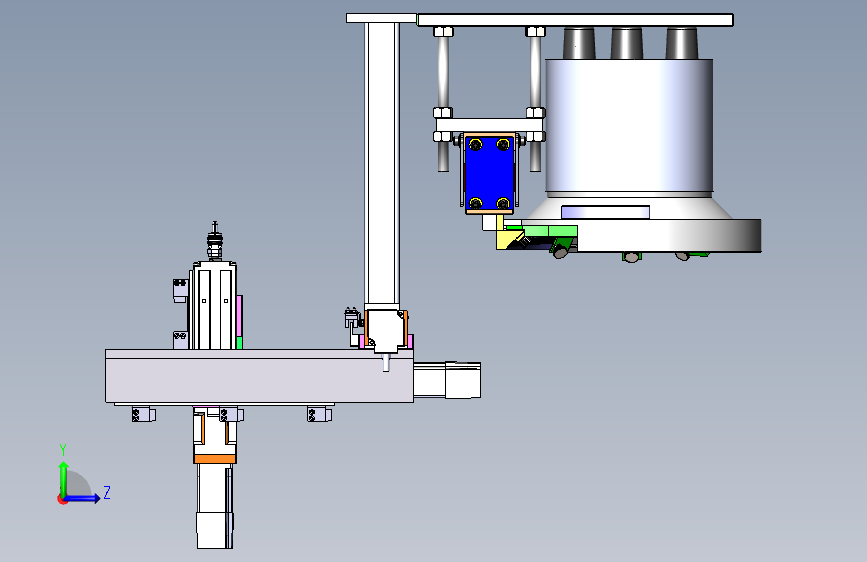This screenshot has width=867, height=562.
Task: Select the long horizontal gray base beam
Action: (259, 376)
